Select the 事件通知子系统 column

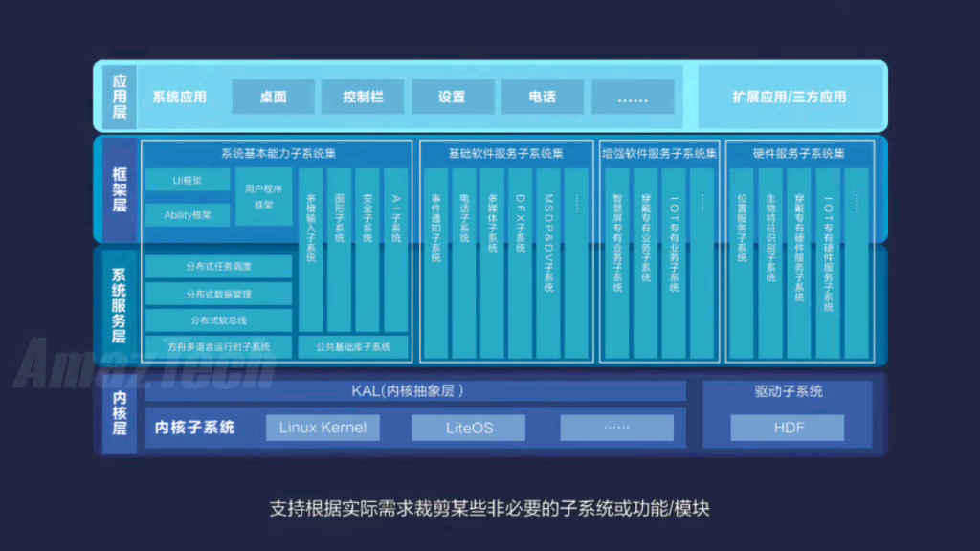tap(435, 263)
